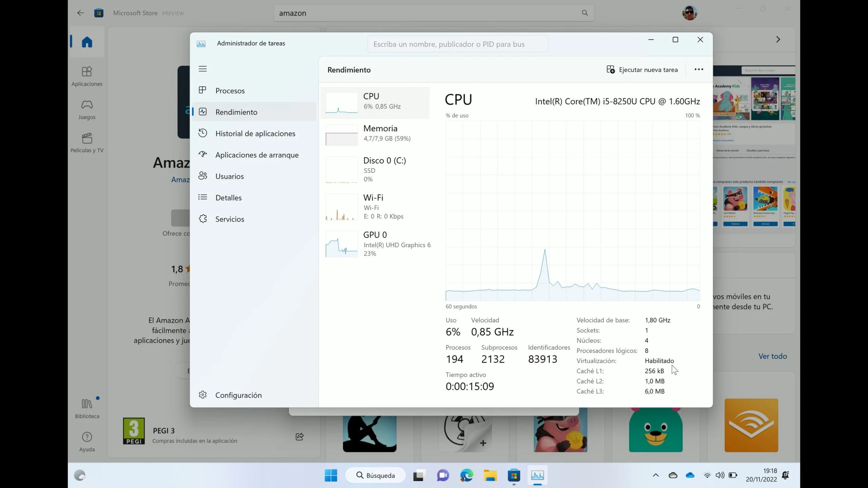
Task: Open Configuración in Task Manager
Action: [x=254, y=395]
